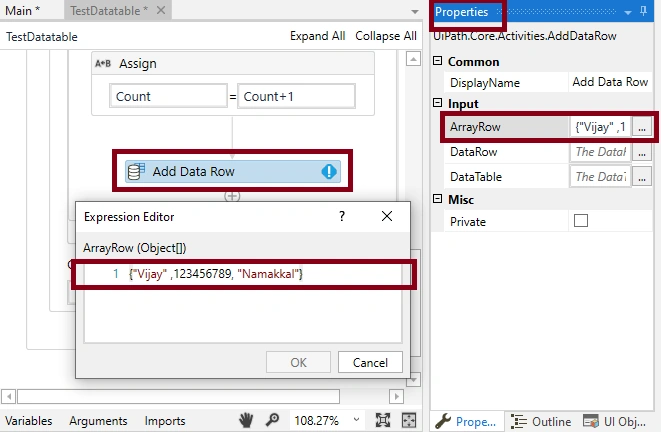Open the magnifier search tool
The image size is (661, 432).
273,420
